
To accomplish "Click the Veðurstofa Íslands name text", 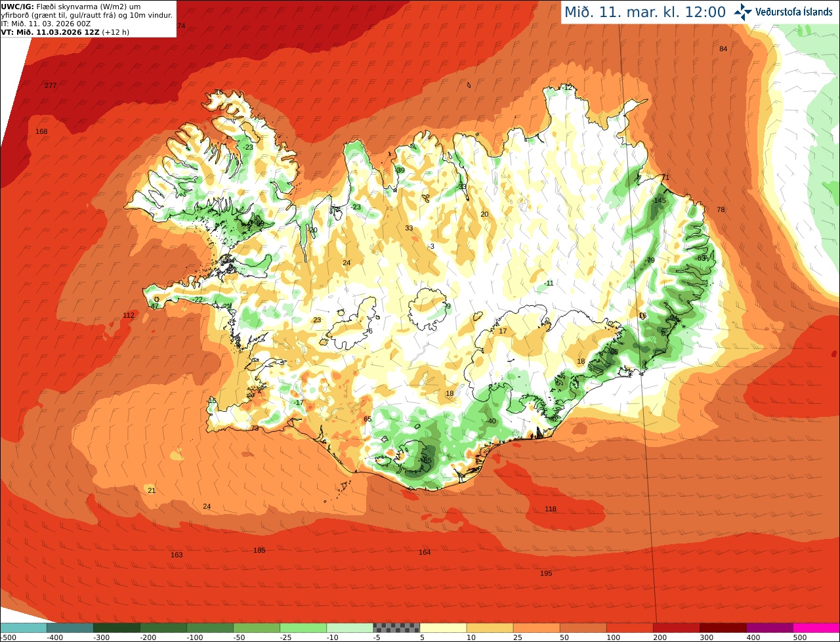I will 794,12.
